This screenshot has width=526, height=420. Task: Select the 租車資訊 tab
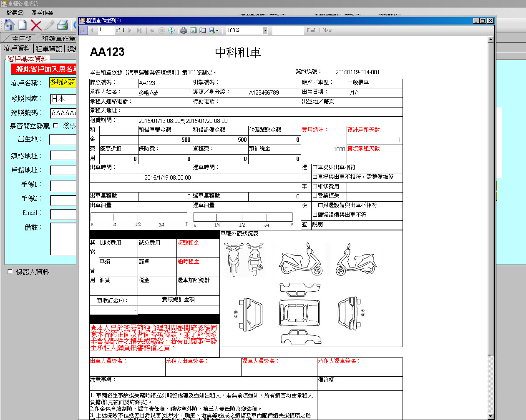pyautogui.click(x=49, y=49)
